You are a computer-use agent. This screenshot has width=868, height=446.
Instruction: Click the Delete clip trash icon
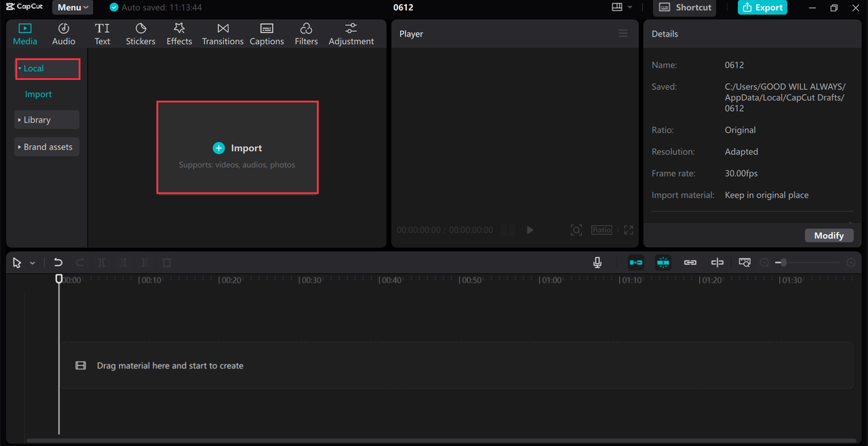coord(167,263)
